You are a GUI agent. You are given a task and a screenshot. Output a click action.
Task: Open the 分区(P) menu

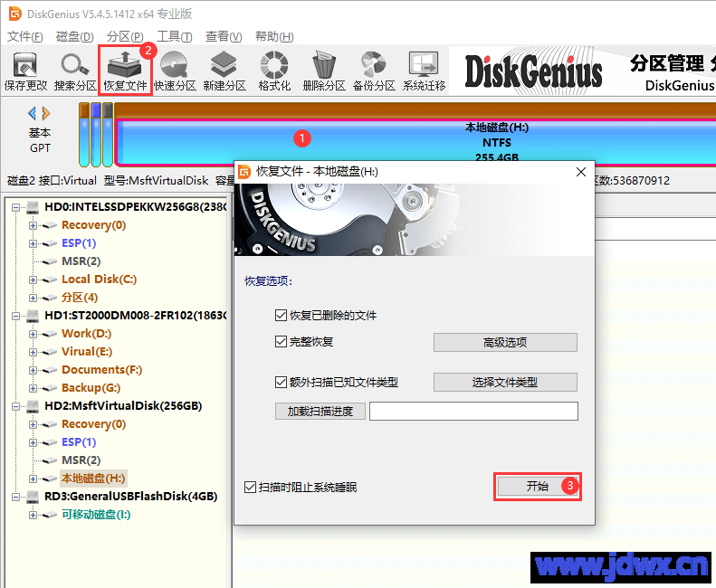tap(125, 36)
